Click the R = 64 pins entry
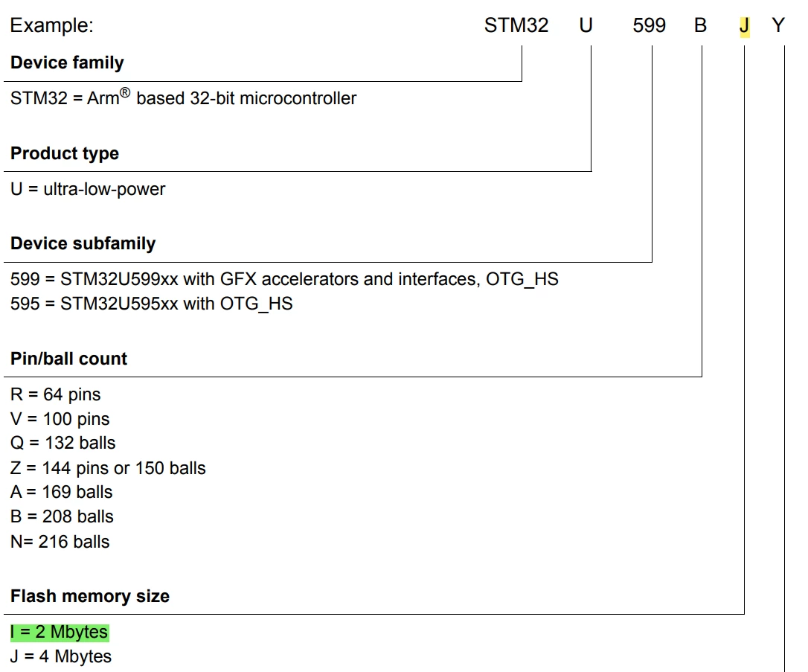808x672 pixels. [55, 394]
